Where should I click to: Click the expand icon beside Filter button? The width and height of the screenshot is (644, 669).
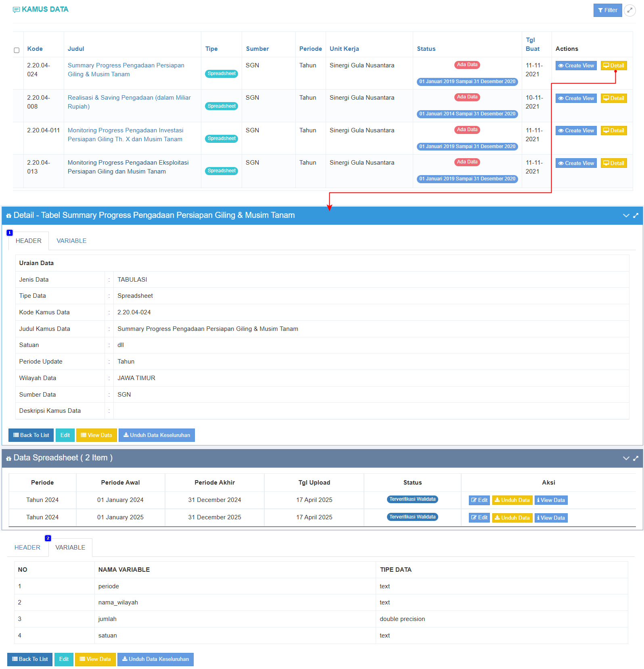tap(629, 10)
